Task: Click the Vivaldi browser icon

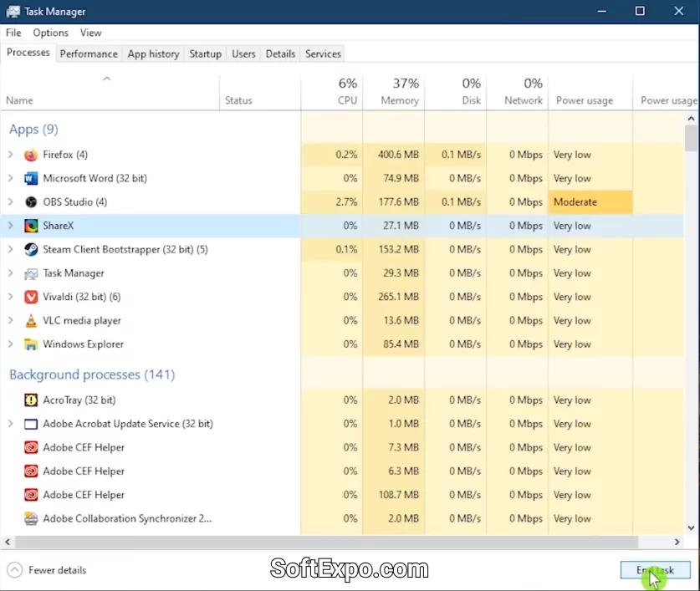Action: tap(32, 297)
